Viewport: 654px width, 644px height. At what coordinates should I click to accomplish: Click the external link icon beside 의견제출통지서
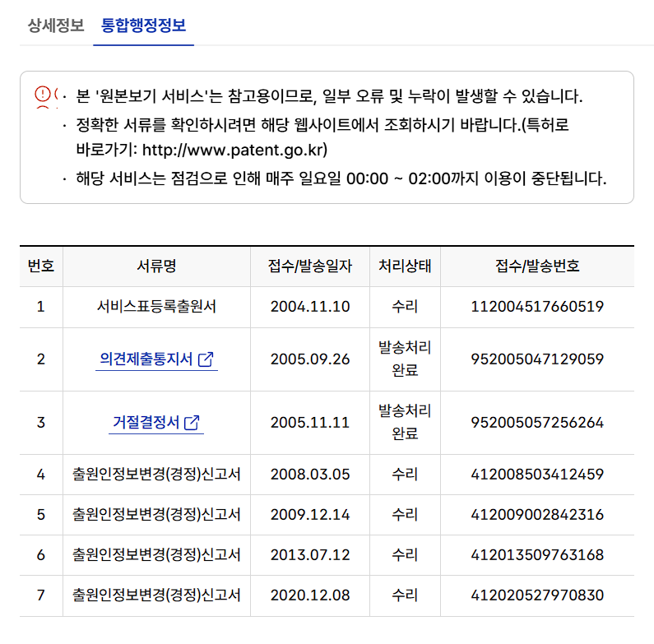click(206, 359)
